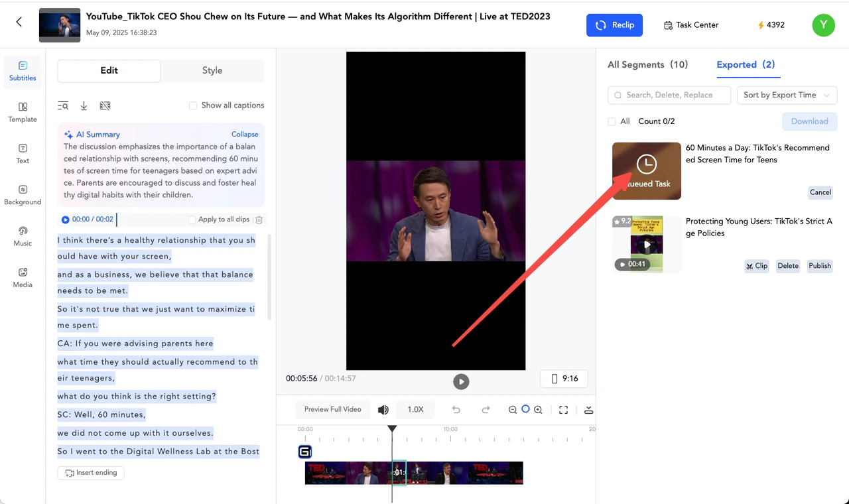Open the user avatar Y menu
The height and width of the screenshot is (504, 849).
(x=823, y=25)
